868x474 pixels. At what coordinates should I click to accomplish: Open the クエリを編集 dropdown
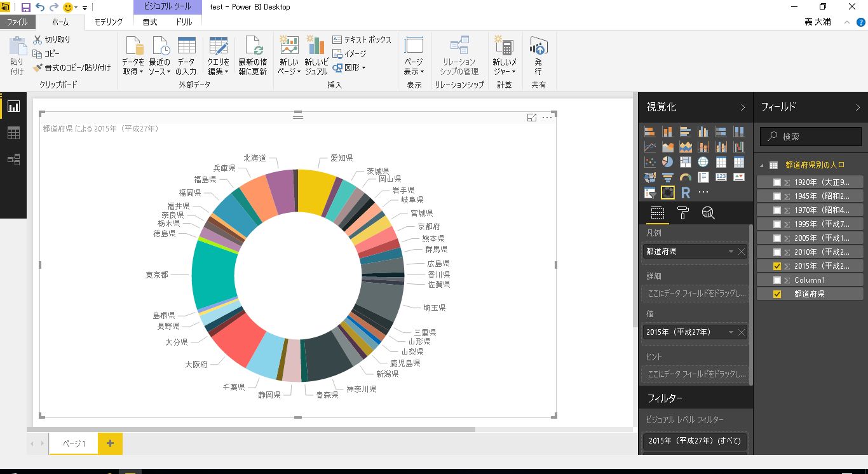click(x=218, y=56)
